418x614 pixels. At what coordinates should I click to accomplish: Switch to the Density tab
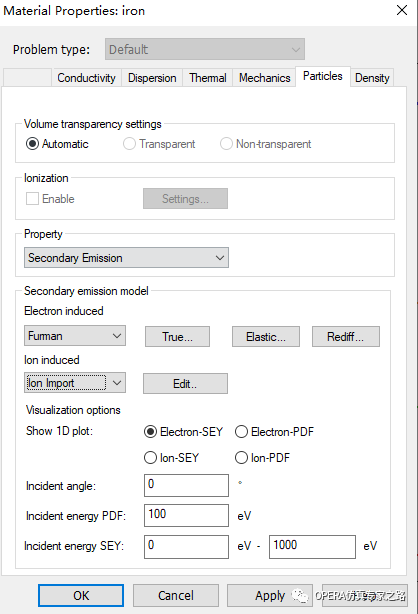click(x=372, y=78)
